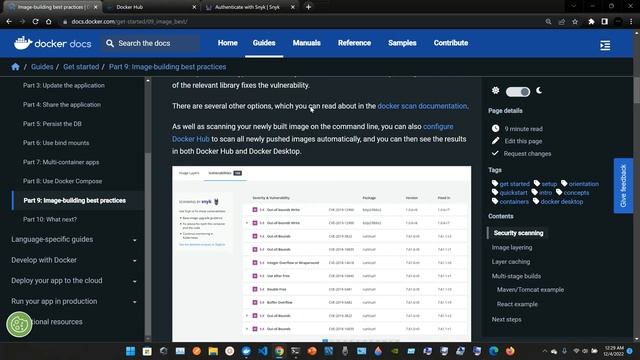640x360 pixels.
Task: Open Part 7: Multi-container apps
Action: point(61,162)
